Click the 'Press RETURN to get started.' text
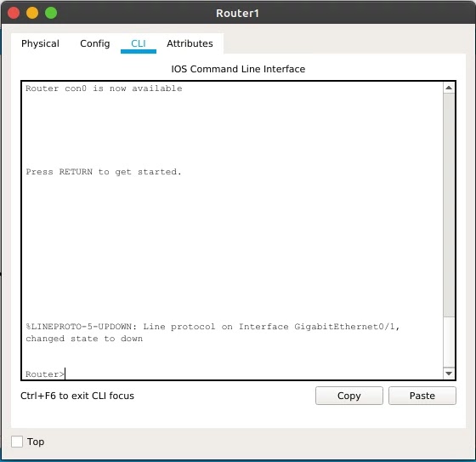 pyautogui.click(x=104, y=172)
